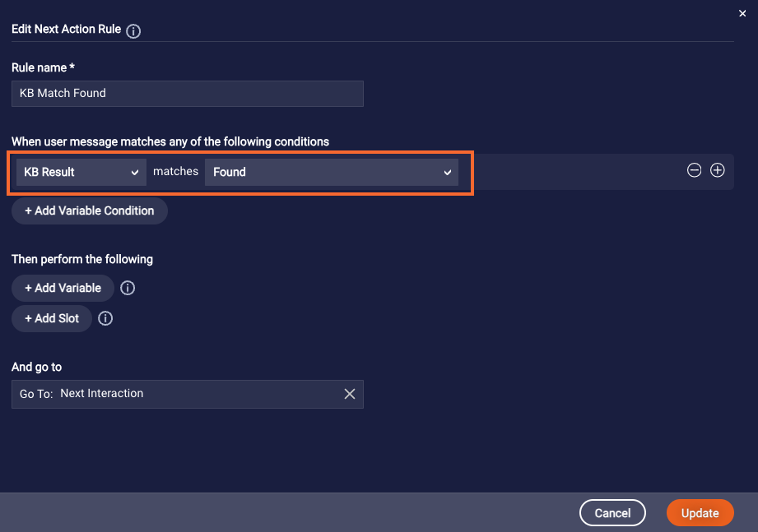Show info next to Add Slot
Screen dimensions: 758x532
(x=105, y=318)
